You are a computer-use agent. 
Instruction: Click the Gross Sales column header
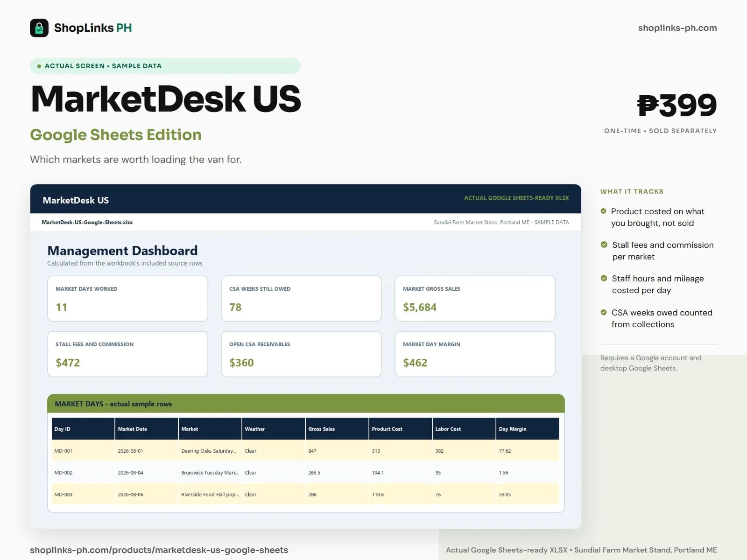pos(337,429)
